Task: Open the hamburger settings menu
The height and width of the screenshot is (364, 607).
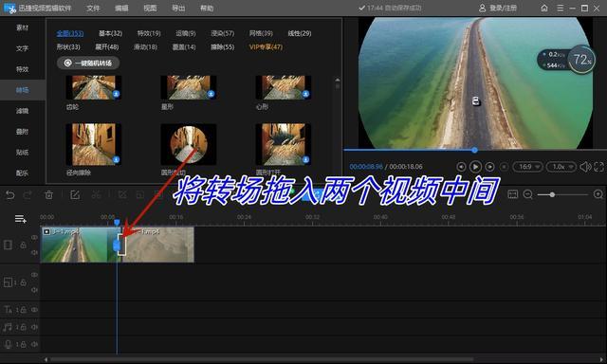Action: click(561, 9)
